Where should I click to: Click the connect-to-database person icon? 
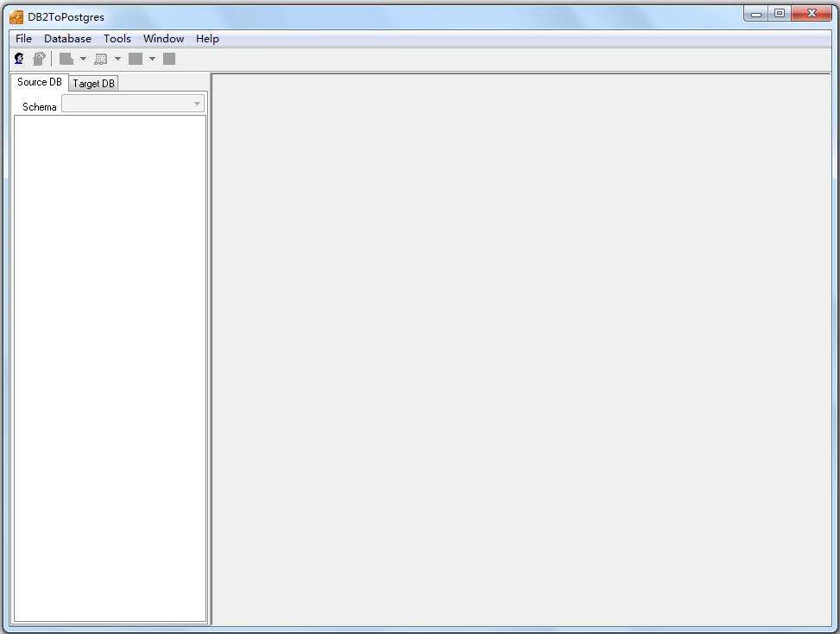19,59
